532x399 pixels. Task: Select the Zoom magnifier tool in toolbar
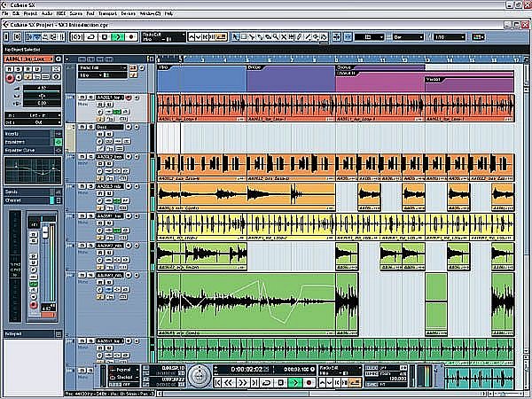point(276,37)
